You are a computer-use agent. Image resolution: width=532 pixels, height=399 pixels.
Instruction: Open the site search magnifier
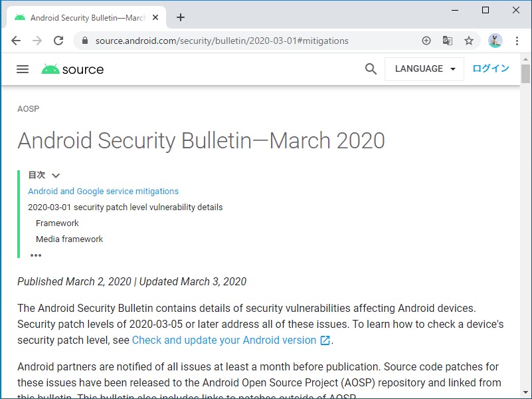tap(371, 69)
